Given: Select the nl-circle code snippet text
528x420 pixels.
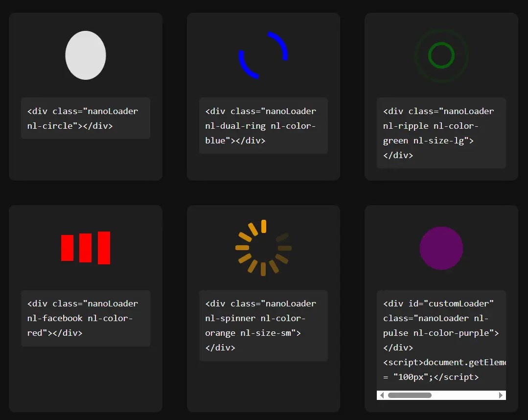Looking at the screenshot, I should point(86,118).
